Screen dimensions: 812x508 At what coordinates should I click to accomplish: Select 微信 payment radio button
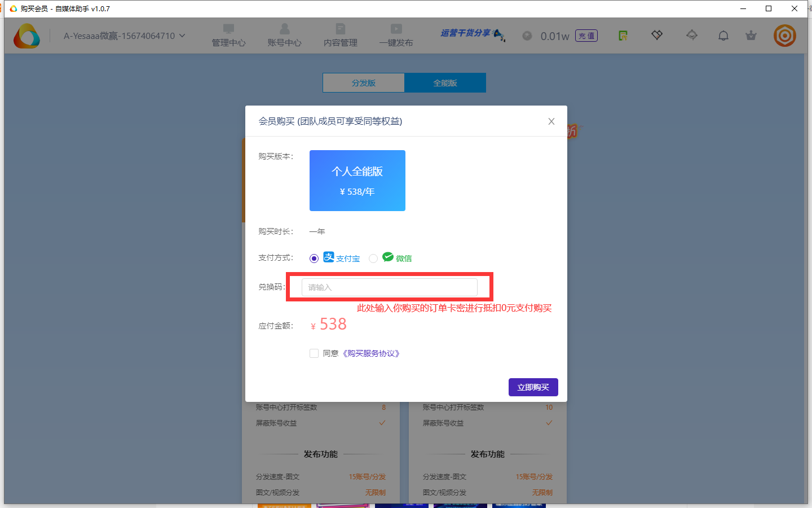373,259
